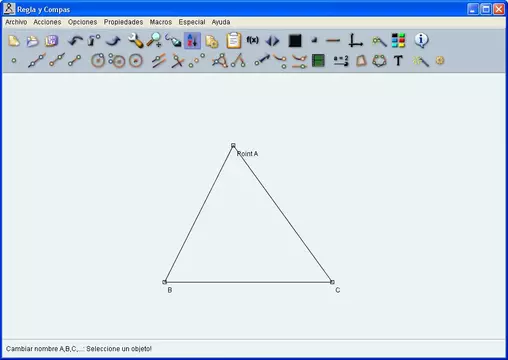508x360 pixels.
Task: Open the Macros menu
Action: click(x=161, y=22)
